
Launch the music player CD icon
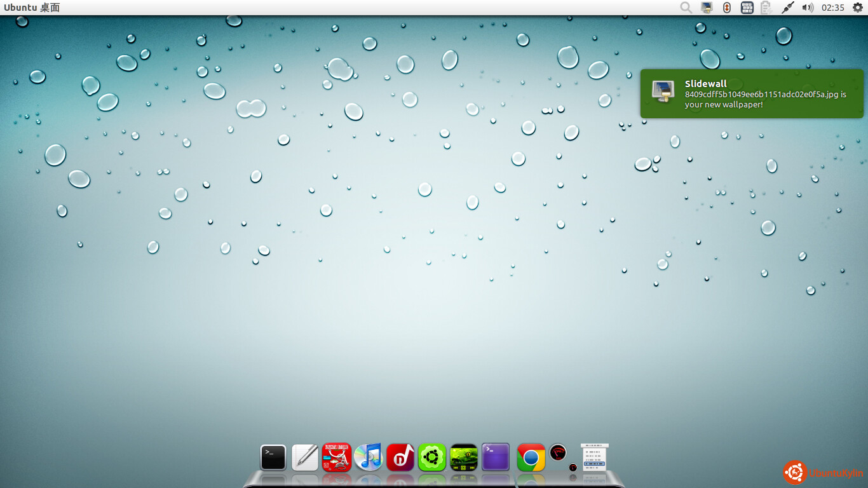tap(369, 457)
